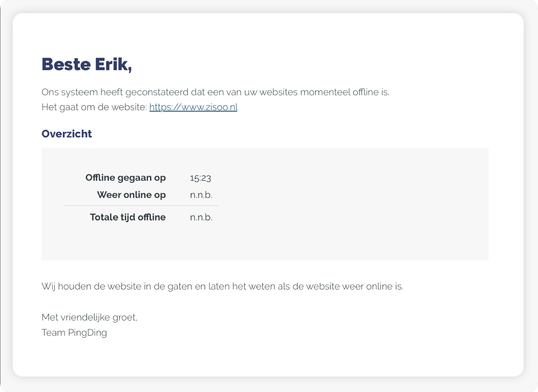Click the "Wij houden de website in de gaten" sentence
Screen dimensions: 538x392
pos(222,286)
